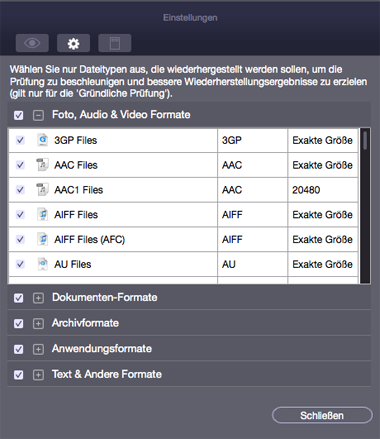Viewport: 380px width, 439px height.
Task: Select the AAC Files row name
Action: pyautogui.click(x=76, y=165)
